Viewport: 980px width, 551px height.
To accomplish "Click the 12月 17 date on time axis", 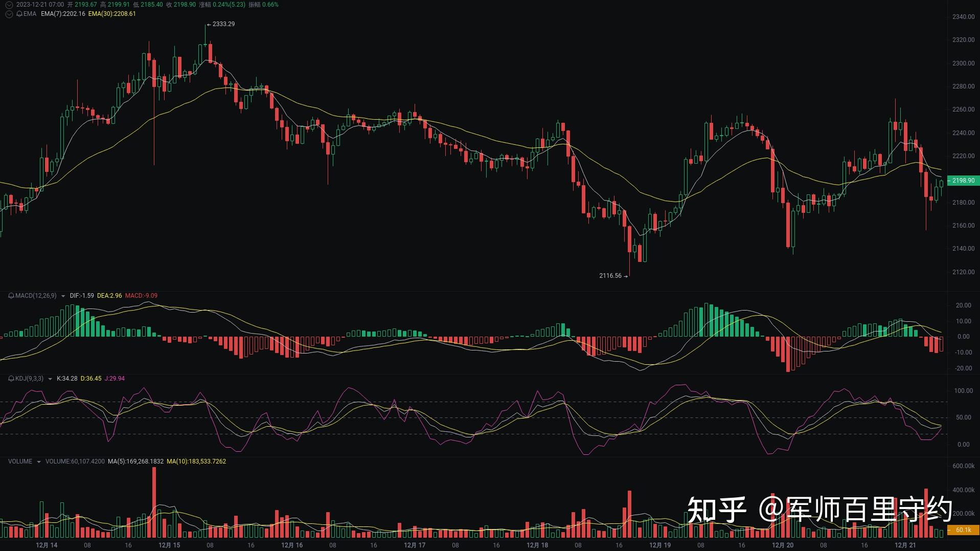I will click(415, 545).
